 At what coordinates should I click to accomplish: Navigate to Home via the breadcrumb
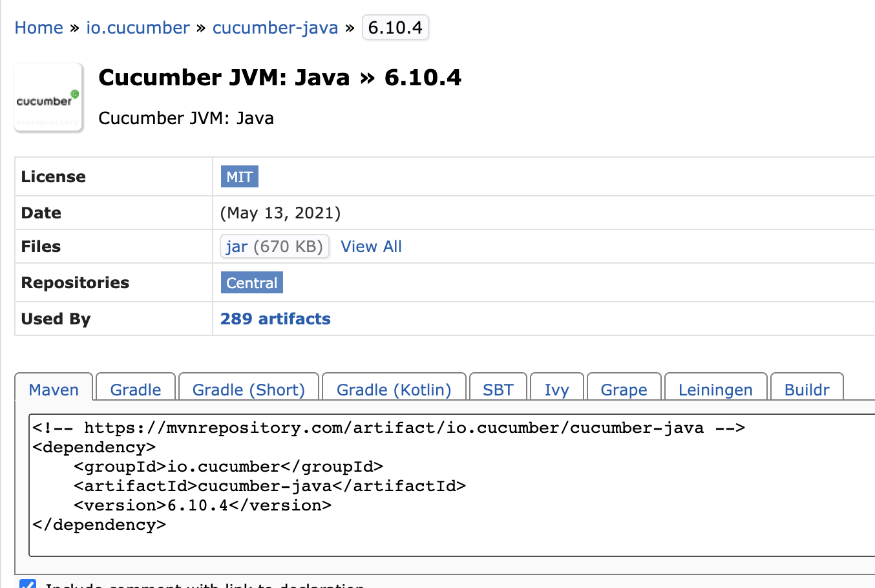pyautogui.click(x=38, y=27)
